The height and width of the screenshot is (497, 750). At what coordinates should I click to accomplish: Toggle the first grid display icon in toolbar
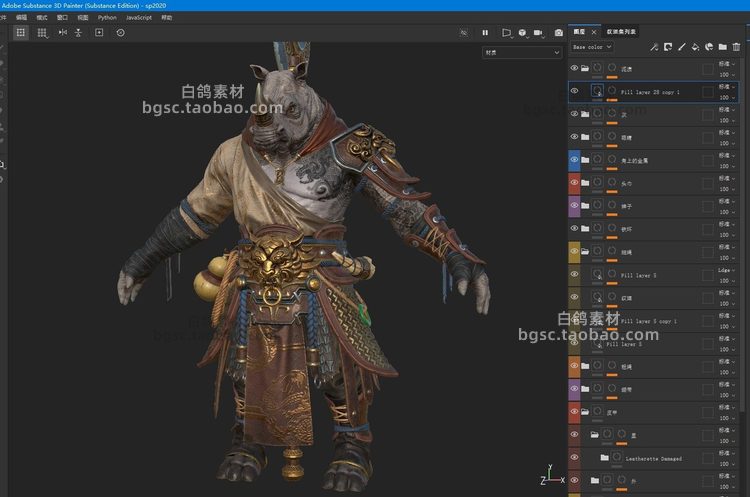[21, 33]
